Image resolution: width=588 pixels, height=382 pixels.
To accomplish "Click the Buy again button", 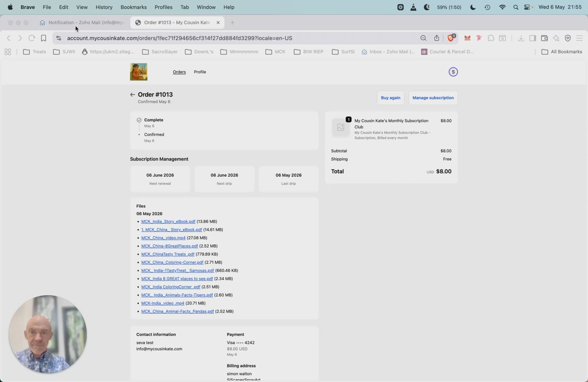I will point(390,98).
